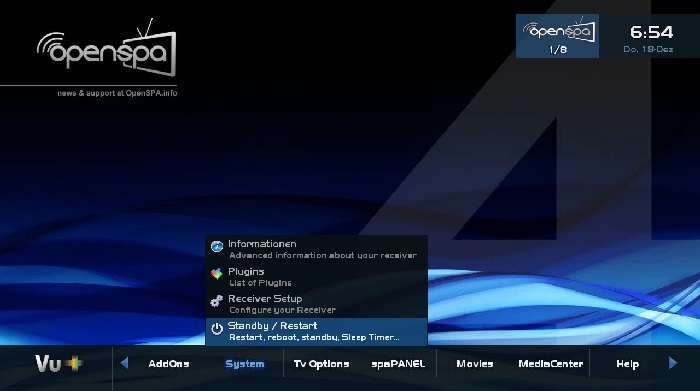This screenshot has width=700, height=391.
Task: Click 'news & support at OpenSPA.info' text
Action: (x=117, y=93)
